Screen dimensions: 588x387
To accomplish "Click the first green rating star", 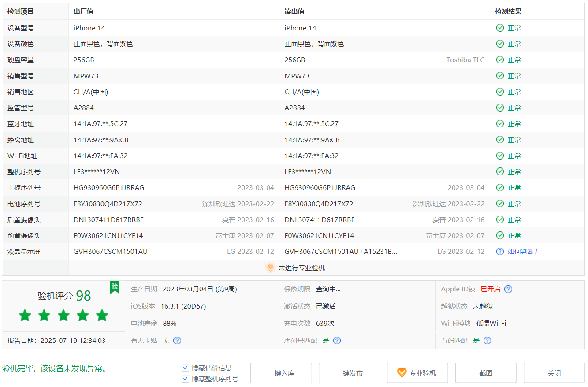I will 25,315.
